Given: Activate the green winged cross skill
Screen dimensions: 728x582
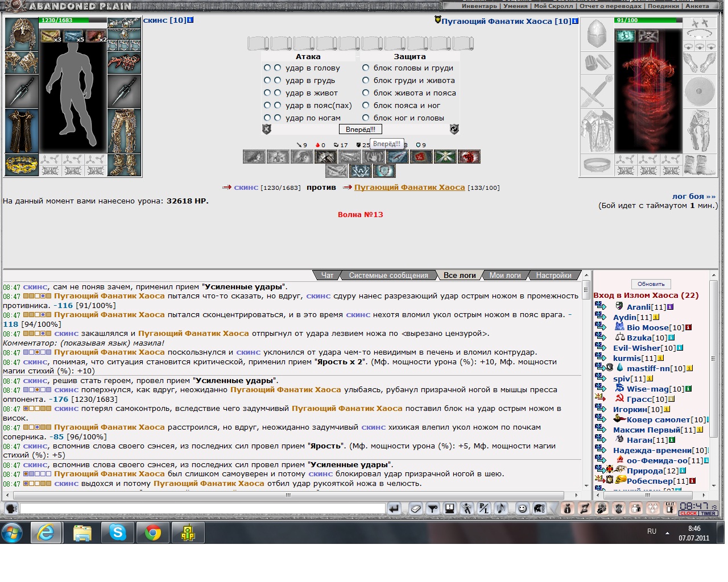Looking at the screenshot, I should 446,156.
